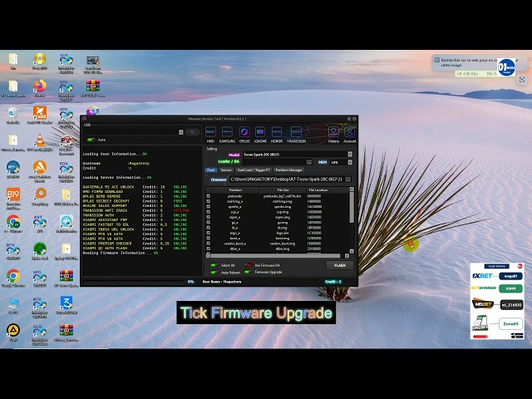Click XIAOMI FASTBOOT TO EDL log line
This screenshot has width=532, height=399.
135,224
